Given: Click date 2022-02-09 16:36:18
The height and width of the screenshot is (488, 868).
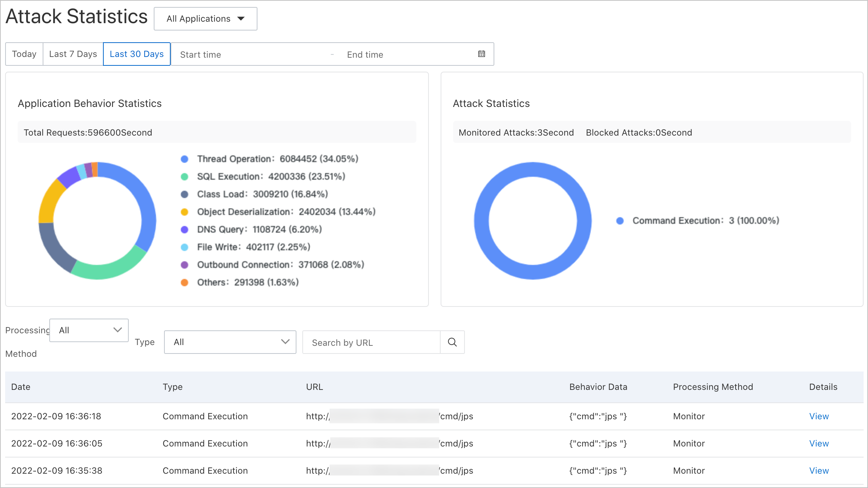Looking at the screenshot, I should (x=56, y=416).
